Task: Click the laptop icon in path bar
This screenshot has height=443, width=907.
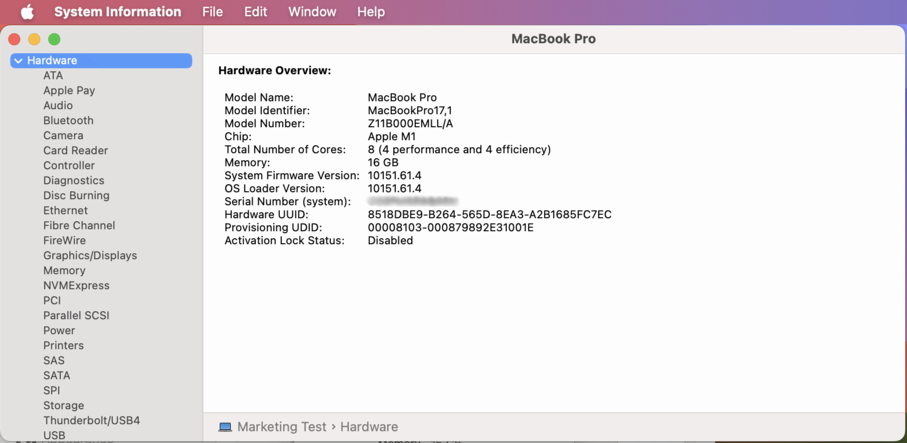Action: [x=225, y=427]
